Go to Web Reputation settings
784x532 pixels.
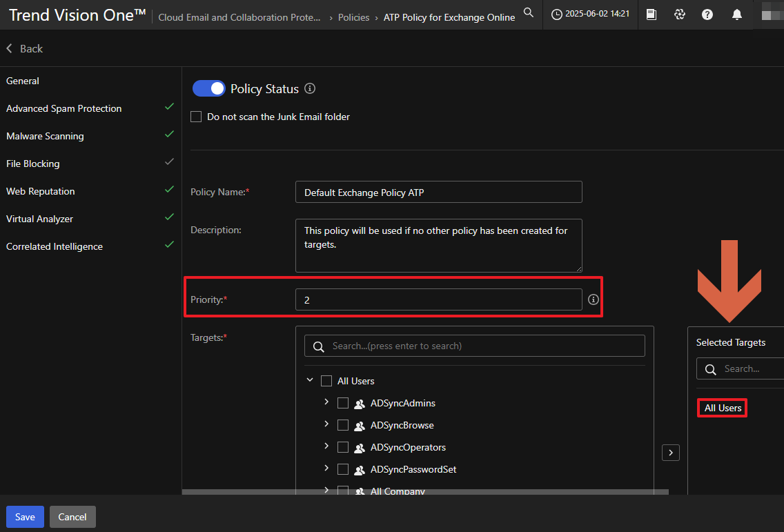click(x=41, y=191)
